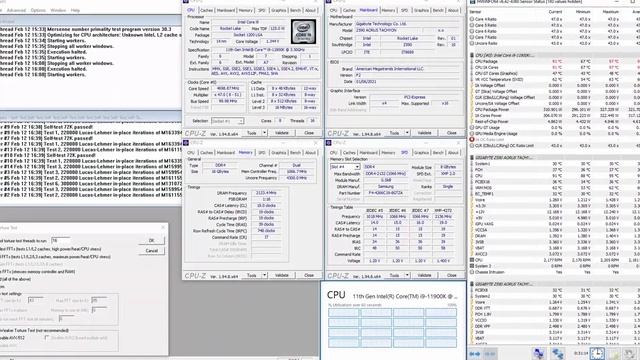
Task: Open the Help menu in Prime95
Action: coord(75,10)
